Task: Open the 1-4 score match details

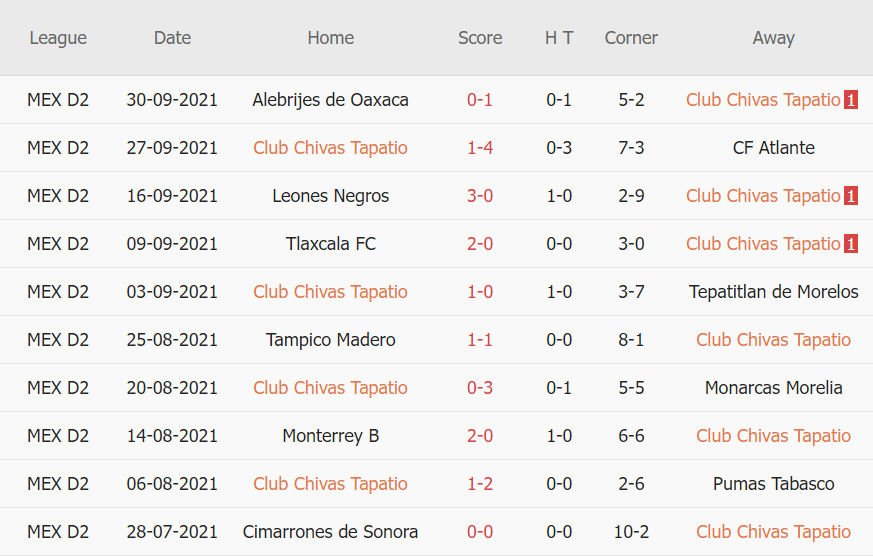Action: 480,148
